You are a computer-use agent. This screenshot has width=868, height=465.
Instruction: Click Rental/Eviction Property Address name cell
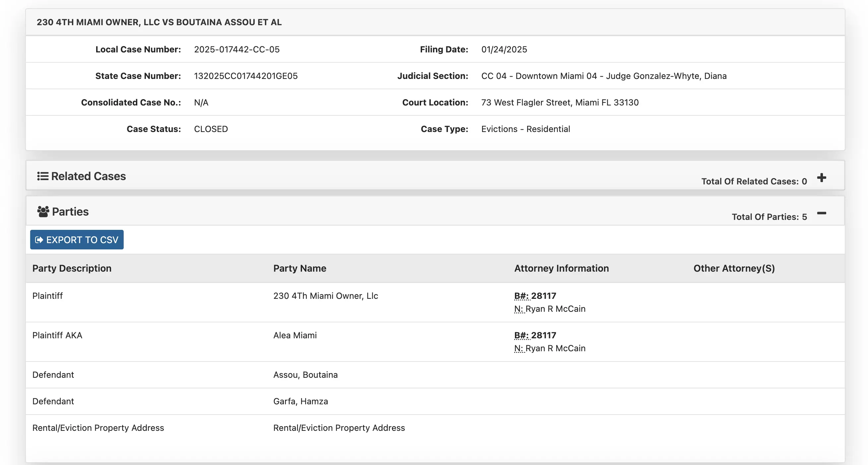339,428
